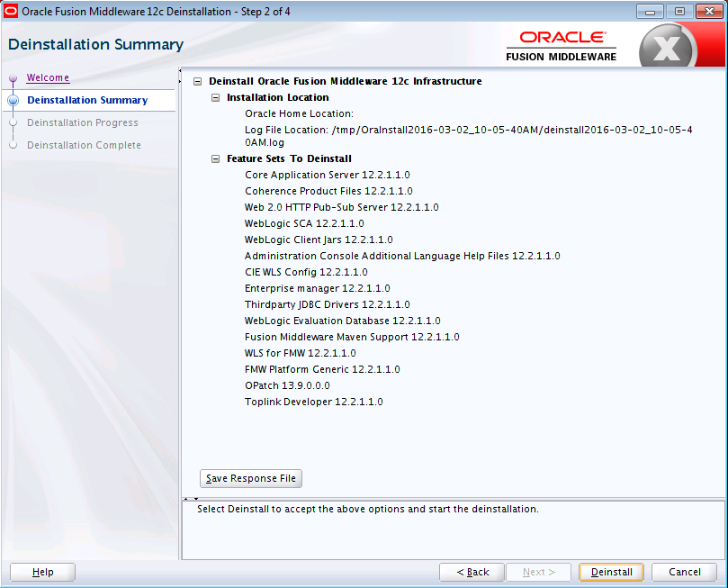This screenshot has height=588, width=728.
Task: Go Back to the previous step
Action: click(472, 572)
